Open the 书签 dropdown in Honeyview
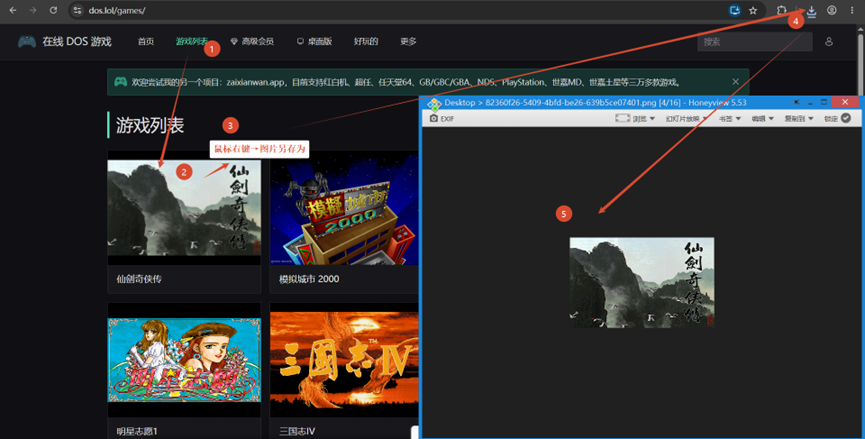The image size is (865, 439). pyautogui.click(x=729, y=118)
